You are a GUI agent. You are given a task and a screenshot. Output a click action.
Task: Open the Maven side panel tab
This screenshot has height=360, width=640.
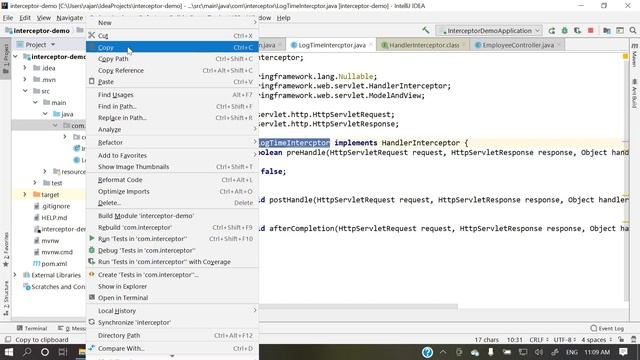tap(634, 55)
